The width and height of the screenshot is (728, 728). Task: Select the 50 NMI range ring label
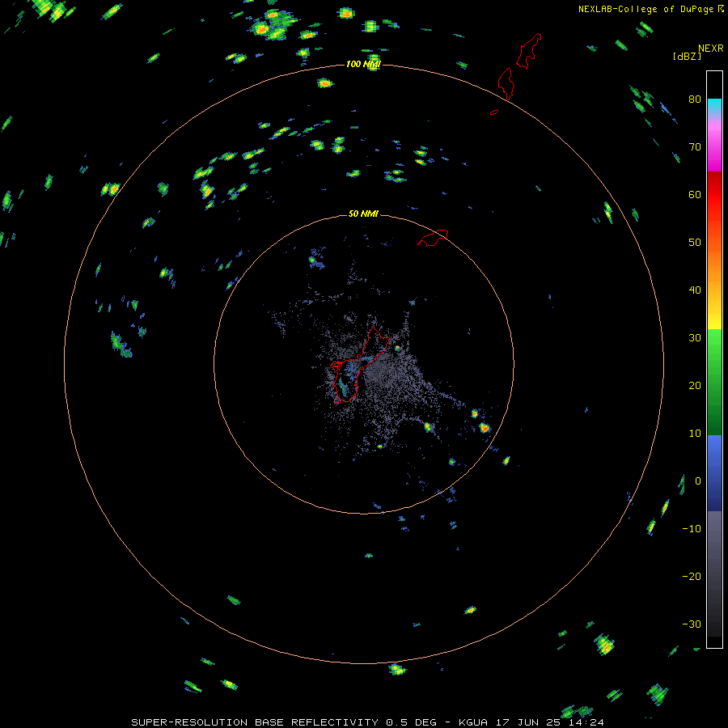click(x=363, y=214)
